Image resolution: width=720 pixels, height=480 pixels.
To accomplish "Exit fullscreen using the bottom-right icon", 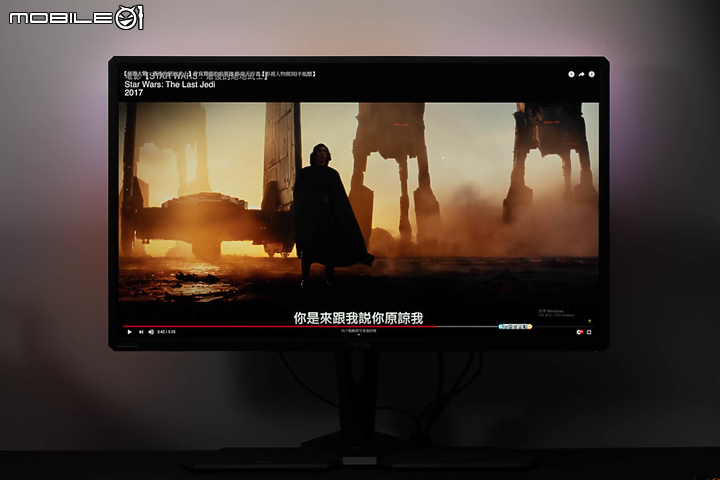I will [589, 332].
